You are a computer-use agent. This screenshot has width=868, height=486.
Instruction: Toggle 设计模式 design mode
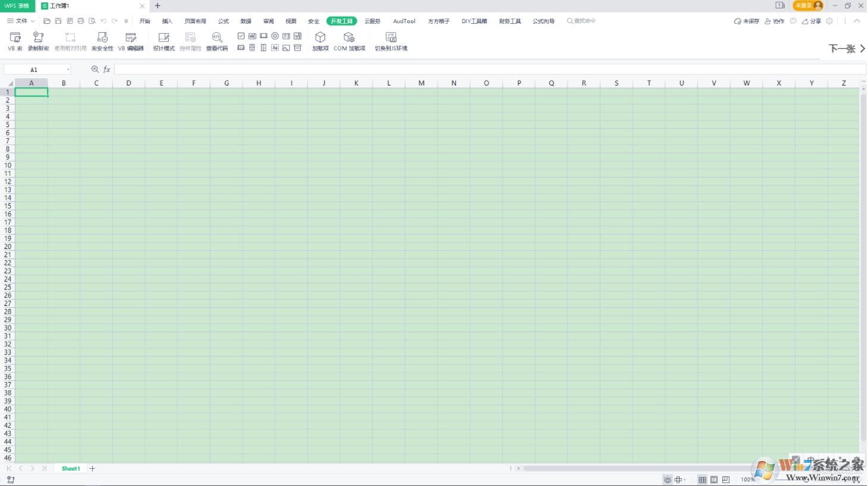coord(163,40)
